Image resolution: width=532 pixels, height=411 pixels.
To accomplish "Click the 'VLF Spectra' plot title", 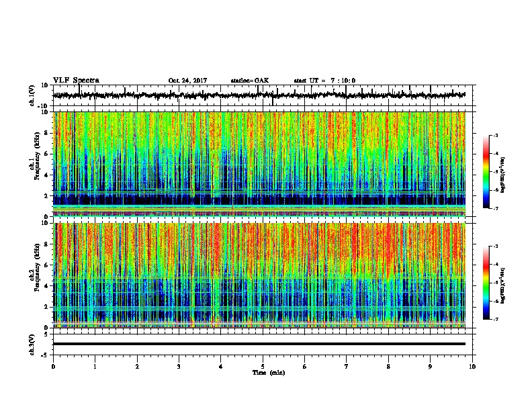I will pos(76,81).
